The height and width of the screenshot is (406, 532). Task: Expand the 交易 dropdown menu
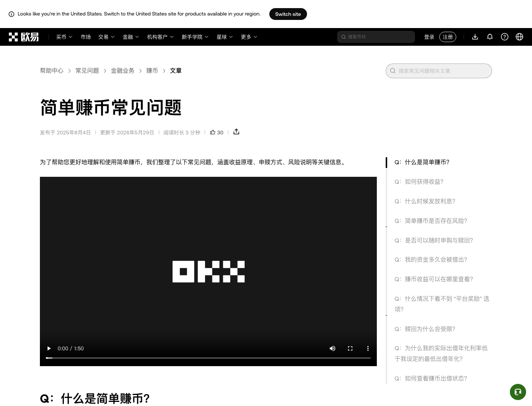pyautogui.click(x=106, y=37)
